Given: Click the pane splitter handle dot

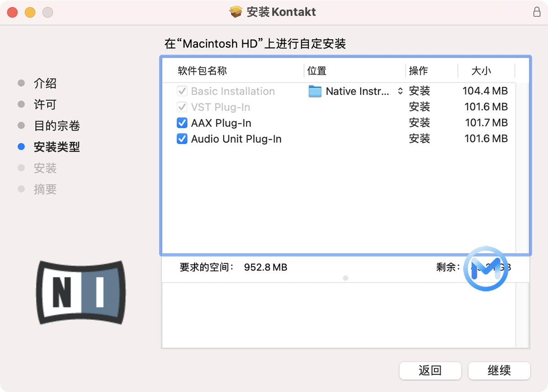Looking at the screenshot, I should click(x=345, y=278).
